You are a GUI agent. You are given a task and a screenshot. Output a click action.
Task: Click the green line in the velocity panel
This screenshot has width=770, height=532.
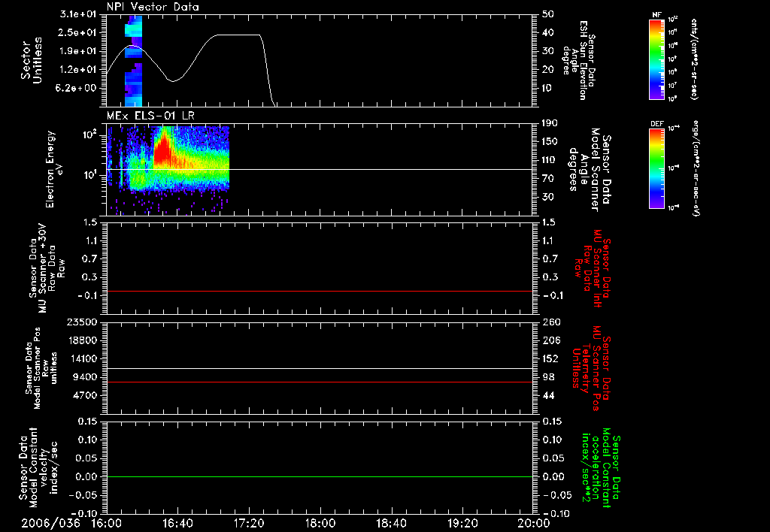pyautogui.click(x=320, y=476)
